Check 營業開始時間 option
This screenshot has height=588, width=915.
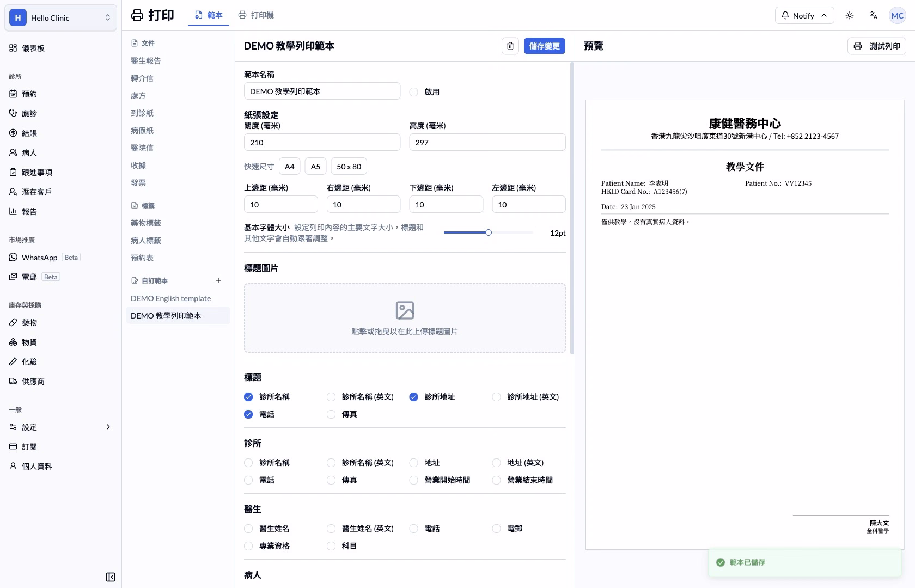click(413, 480)
